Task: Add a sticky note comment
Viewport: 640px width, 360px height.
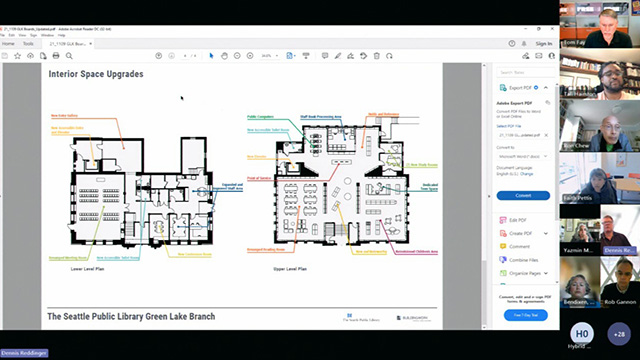Action: click(324, 56)
